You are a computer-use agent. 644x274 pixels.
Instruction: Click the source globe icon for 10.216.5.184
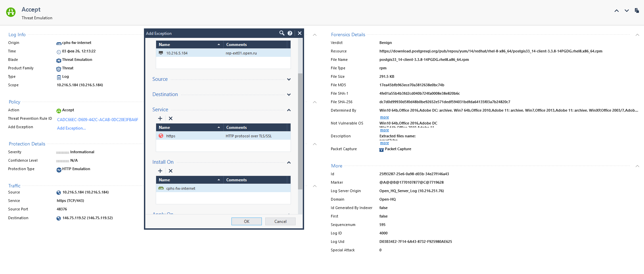(x=59, y=192)
